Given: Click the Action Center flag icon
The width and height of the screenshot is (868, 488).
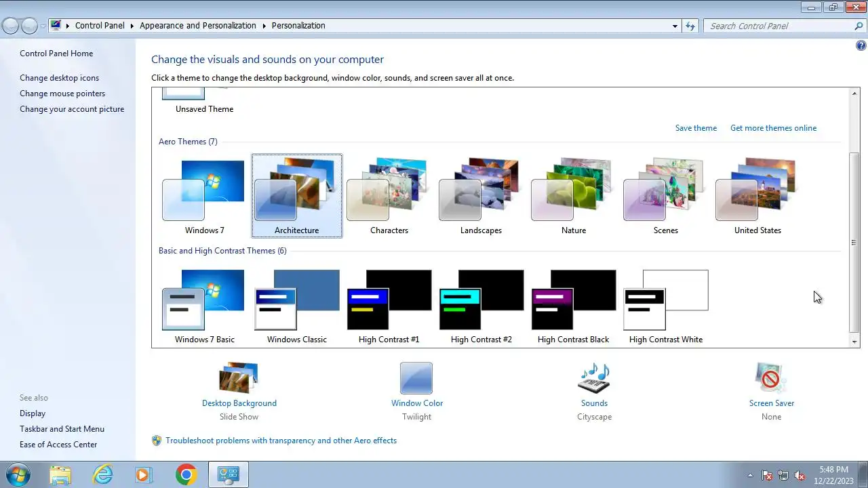Looking at the screenshot, I should tap(767, 475).
